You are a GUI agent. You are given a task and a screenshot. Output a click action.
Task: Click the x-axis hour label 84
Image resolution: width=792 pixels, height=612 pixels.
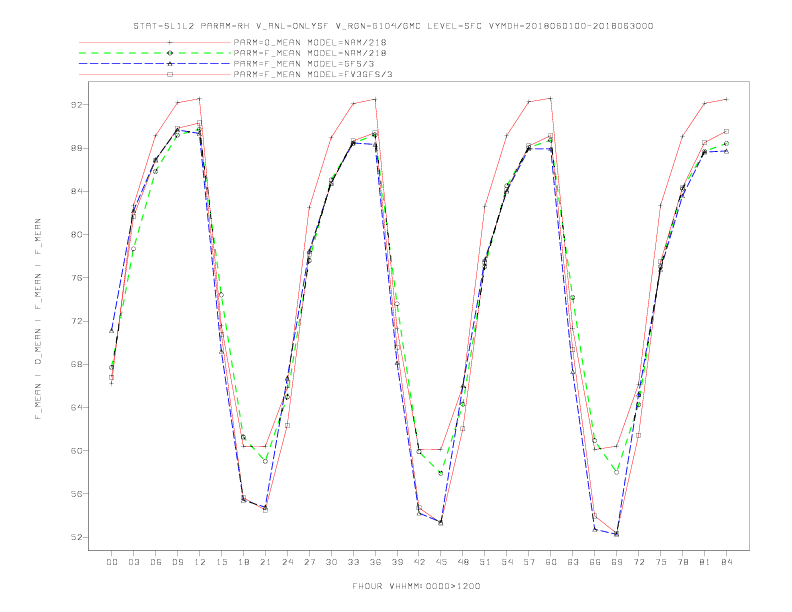coord(726,562)
